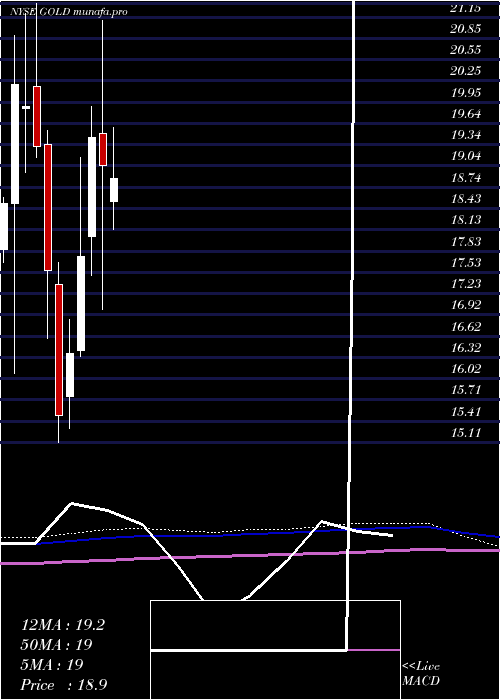Click the 19.04 price axis label

click(466, 156)
